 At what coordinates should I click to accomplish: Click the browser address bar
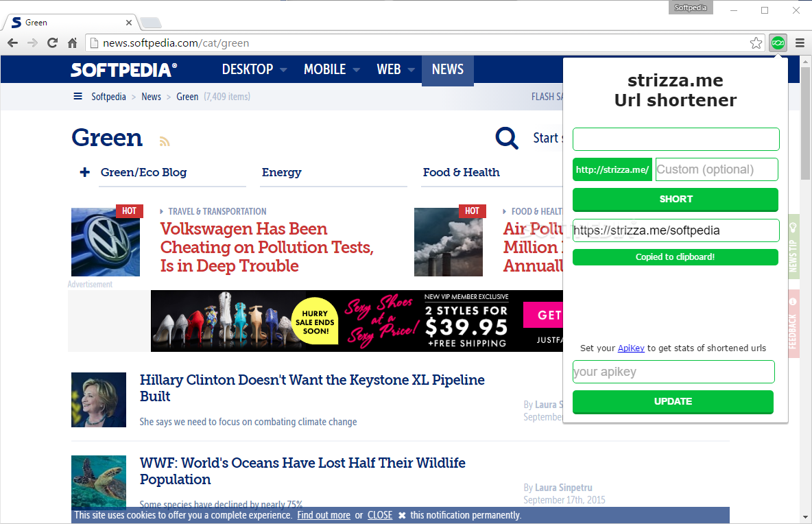(417, 43)
